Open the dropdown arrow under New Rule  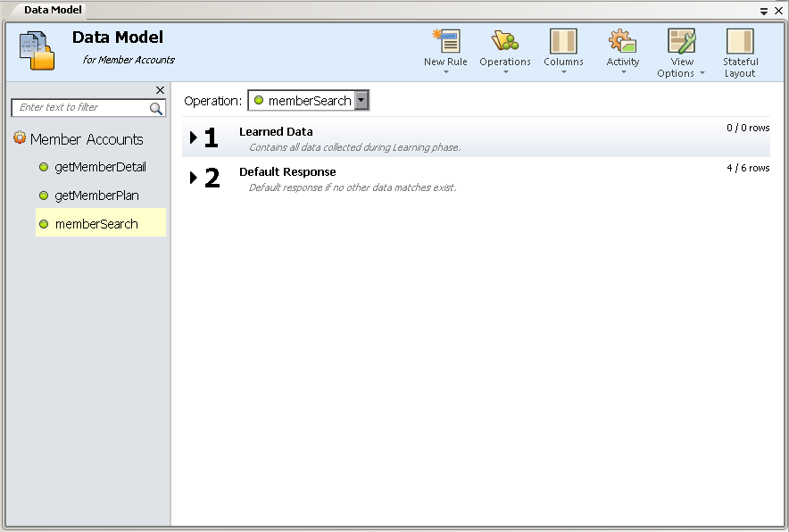[445, 72]
